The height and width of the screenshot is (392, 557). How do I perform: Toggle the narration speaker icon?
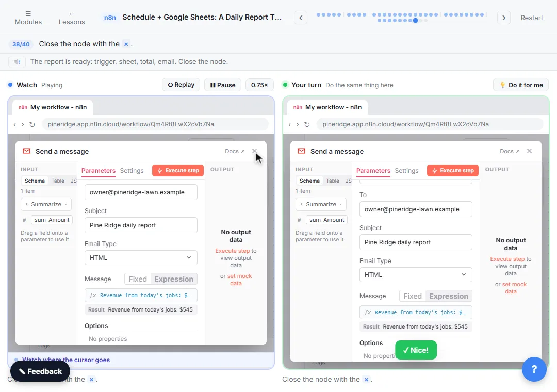click(17, 61)
